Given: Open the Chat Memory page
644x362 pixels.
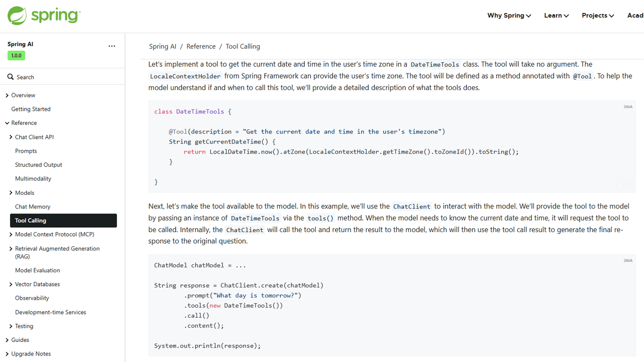Looking at the screenshot, I should coord(33,206).
